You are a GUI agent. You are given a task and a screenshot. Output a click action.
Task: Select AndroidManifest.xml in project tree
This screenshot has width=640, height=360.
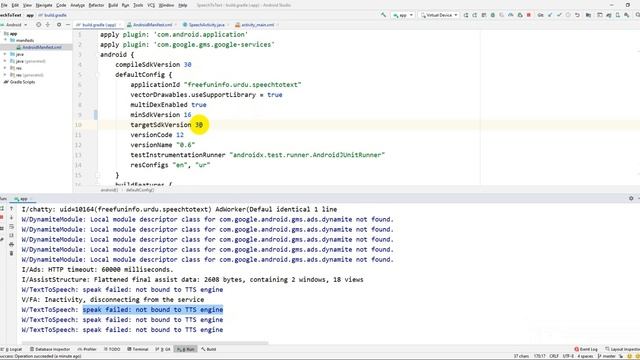(39, 47)
